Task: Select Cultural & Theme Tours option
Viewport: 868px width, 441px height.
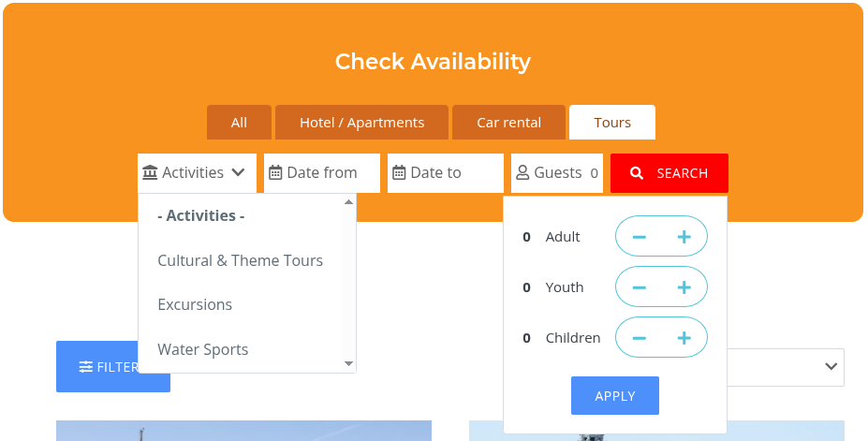Action: pos(240,260)
